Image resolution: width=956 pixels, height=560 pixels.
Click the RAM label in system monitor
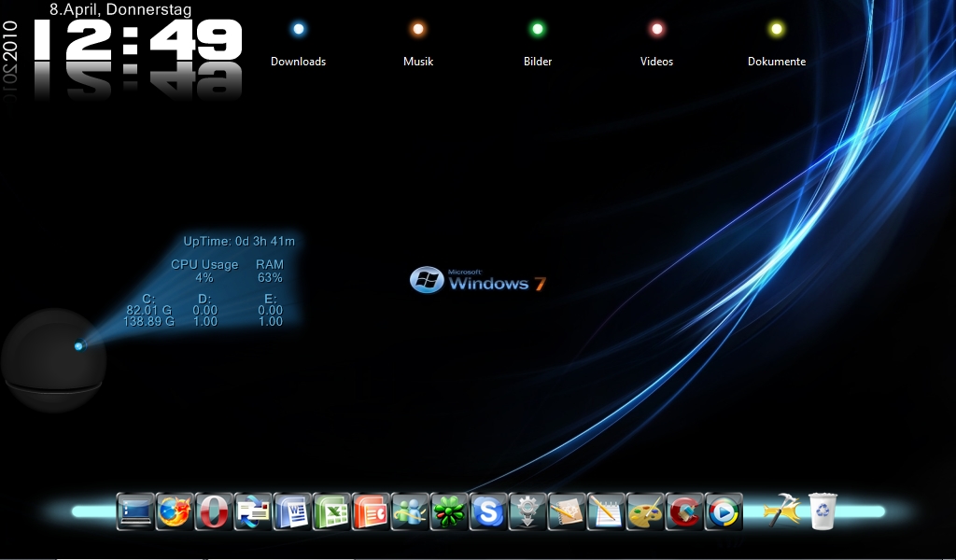(270, 264)
